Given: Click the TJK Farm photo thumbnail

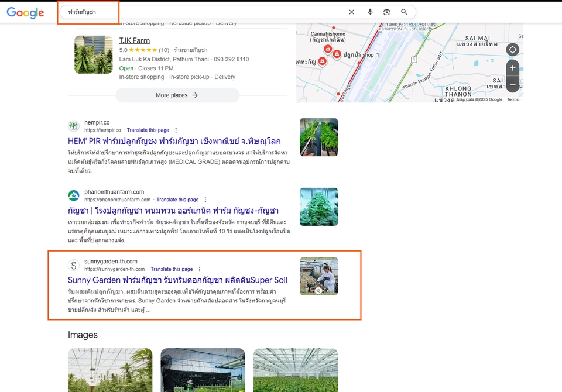Looking at the screenshot, I should coord(93,54).
